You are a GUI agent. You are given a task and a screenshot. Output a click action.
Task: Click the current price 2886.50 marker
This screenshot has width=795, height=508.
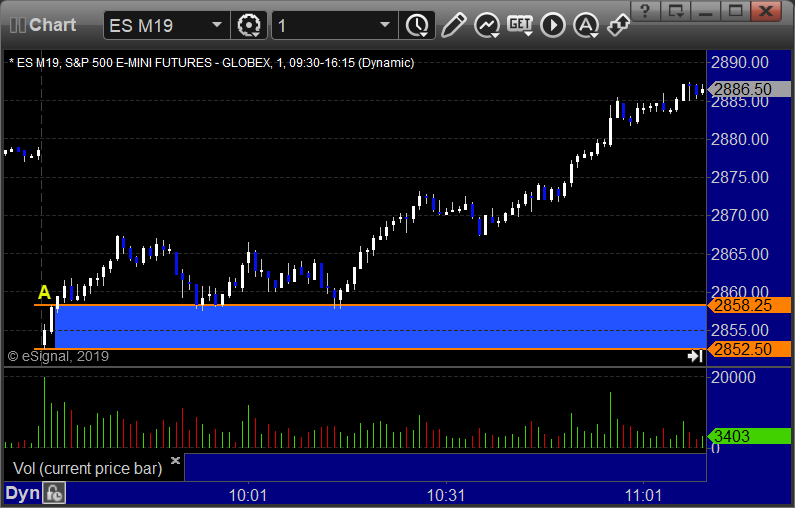coord(749,89)
